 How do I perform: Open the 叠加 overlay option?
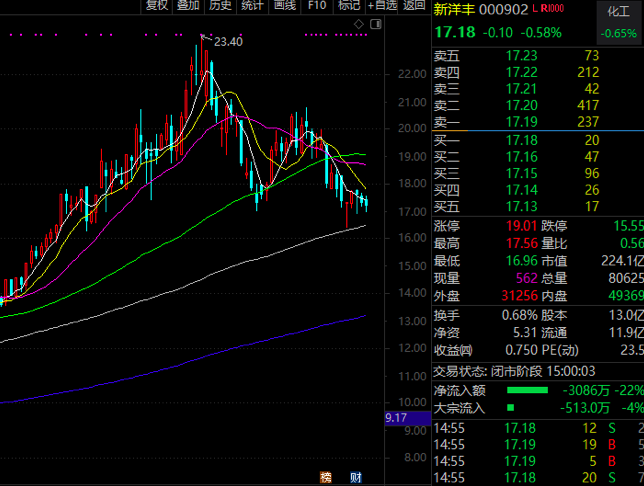[x=188, y=6]
